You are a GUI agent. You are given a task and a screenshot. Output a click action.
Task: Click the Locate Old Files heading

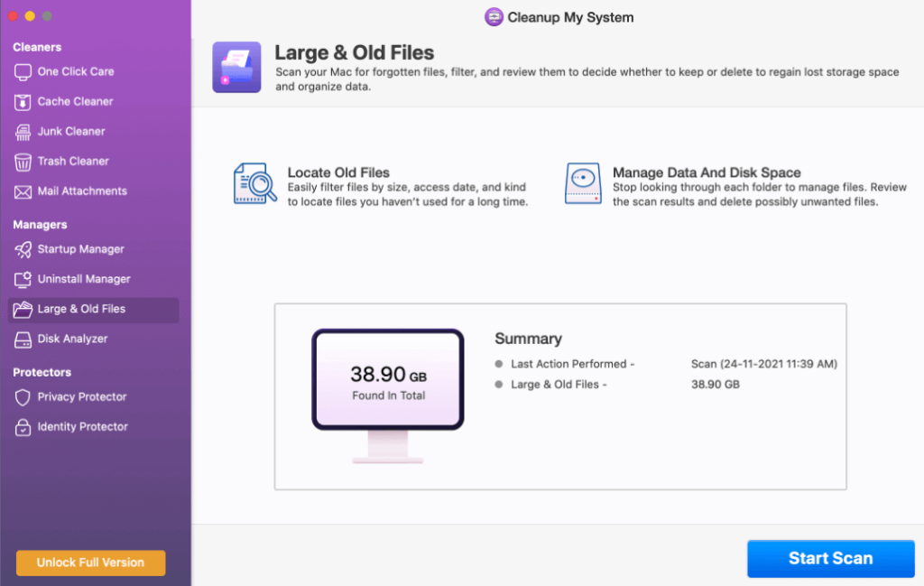[338, 172]
